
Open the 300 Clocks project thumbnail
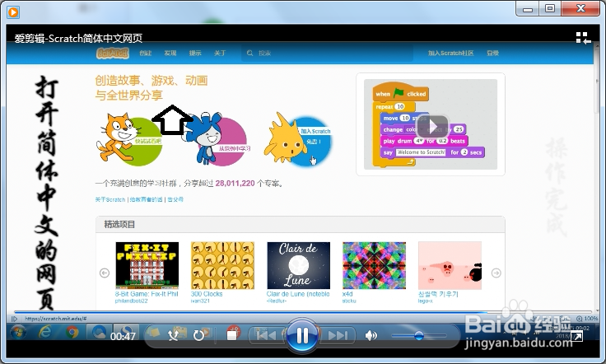[x=222, y=265]
